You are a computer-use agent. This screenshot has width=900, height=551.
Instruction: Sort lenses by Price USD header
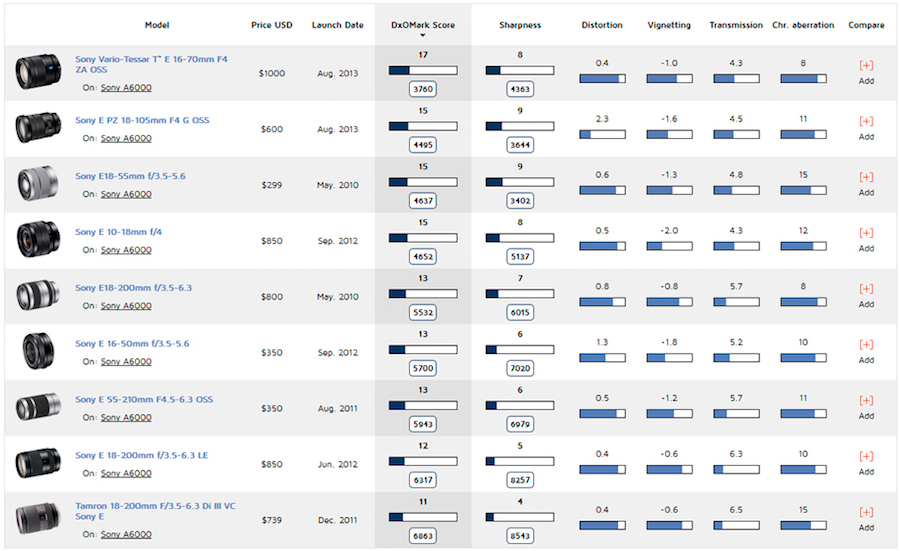click(x=271, y=25)
